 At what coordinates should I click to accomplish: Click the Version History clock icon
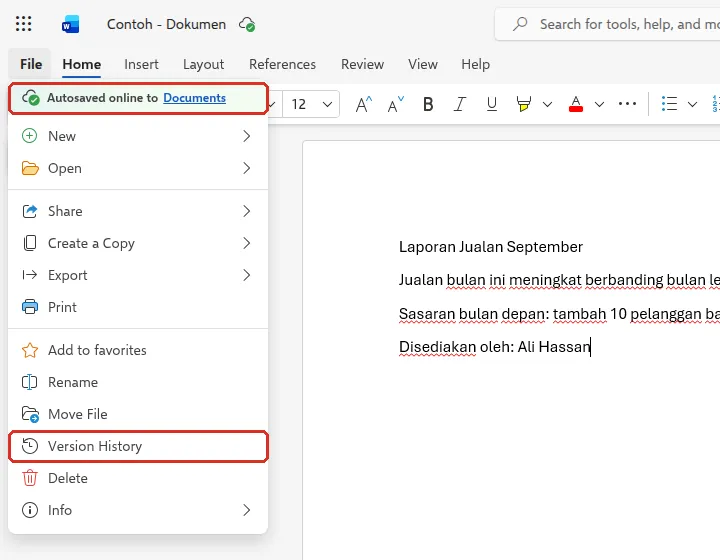click(x=30, y=446)
